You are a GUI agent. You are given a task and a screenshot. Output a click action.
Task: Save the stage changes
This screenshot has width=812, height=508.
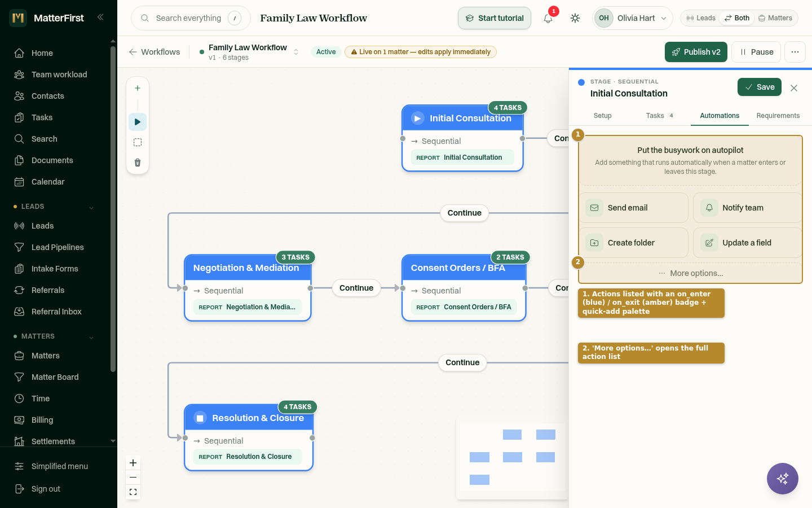(760, 87)
